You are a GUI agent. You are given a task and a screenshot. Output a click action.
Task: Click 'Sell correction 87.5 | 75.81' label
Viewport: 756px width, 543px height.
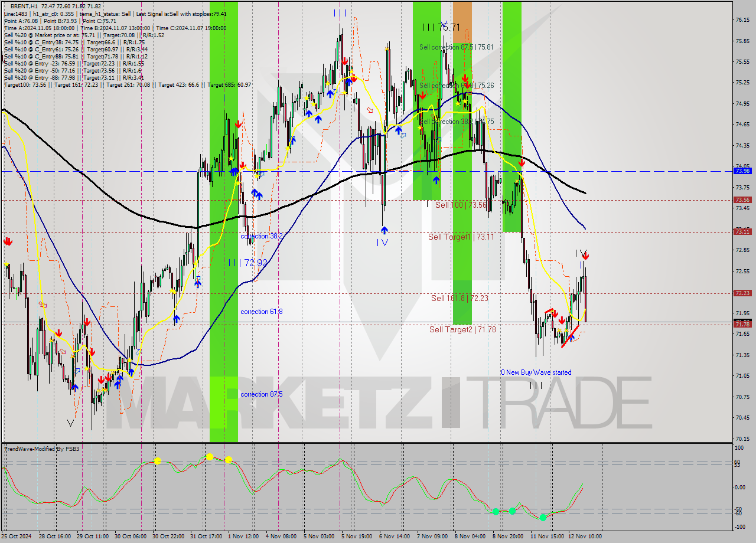pyautogui.click(x=457, y=47)
